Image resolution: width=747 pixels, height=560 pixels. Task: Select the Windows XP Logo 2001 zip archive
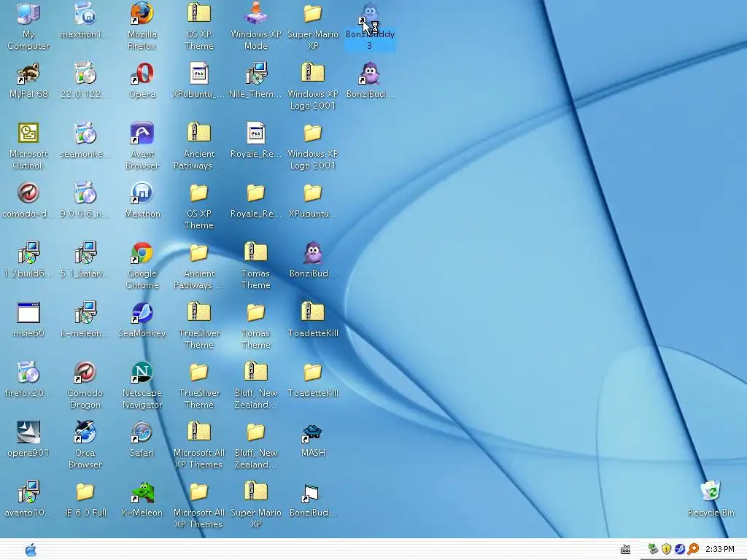tap(312, 72)
